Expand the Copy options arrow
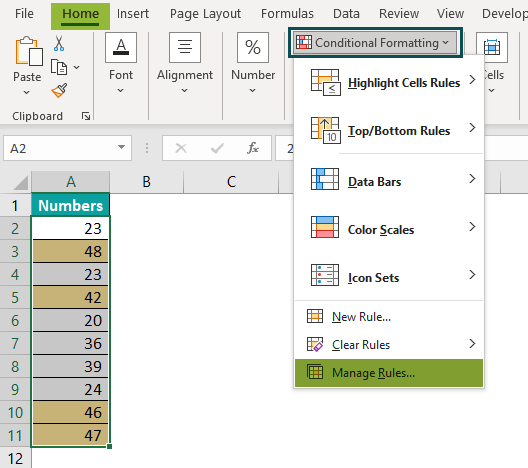Viewport: 528px width, 468px height. click(77, 67)
